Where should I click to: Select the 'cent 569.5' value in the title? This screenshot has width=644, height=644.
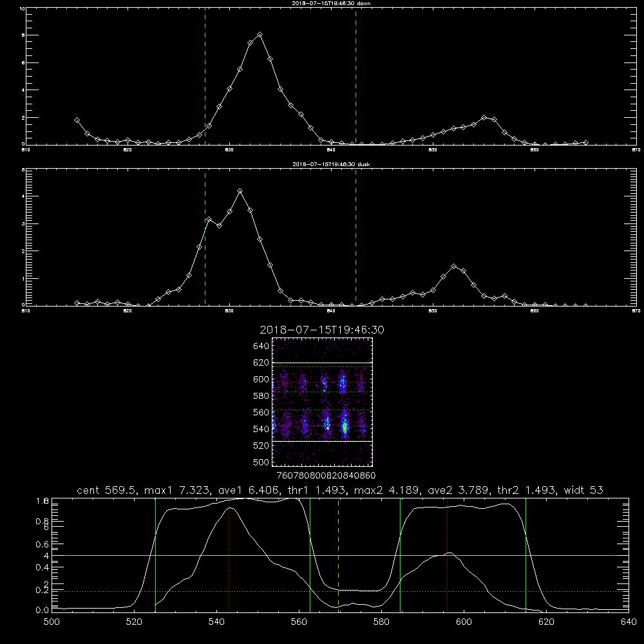pos(106,490)
